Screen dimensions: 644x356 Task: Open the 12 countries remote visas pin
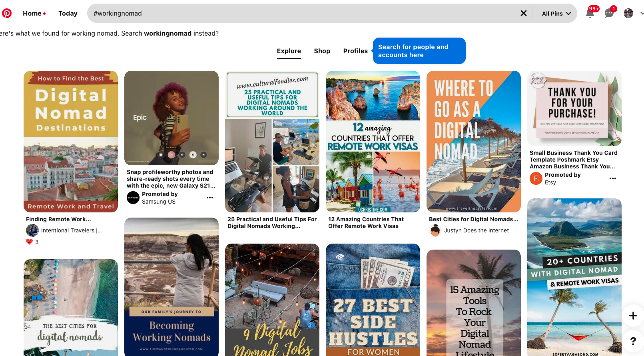373,142
